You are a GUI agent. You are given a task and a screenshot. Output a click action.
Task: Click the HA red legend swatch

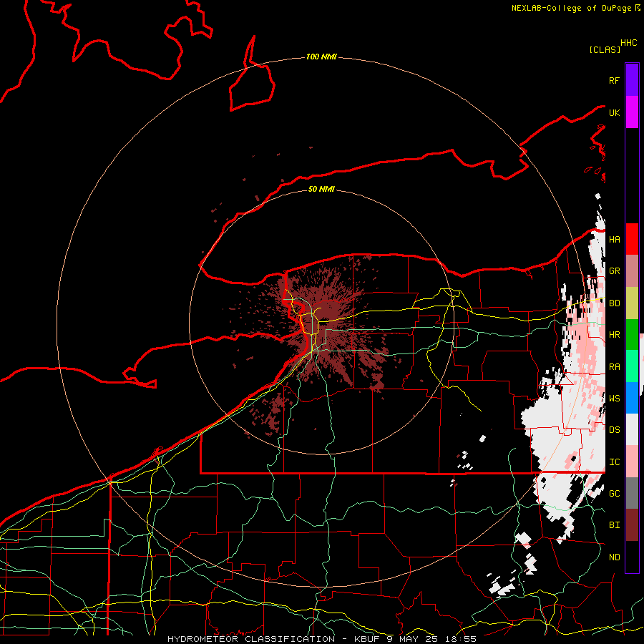[632, 239]
